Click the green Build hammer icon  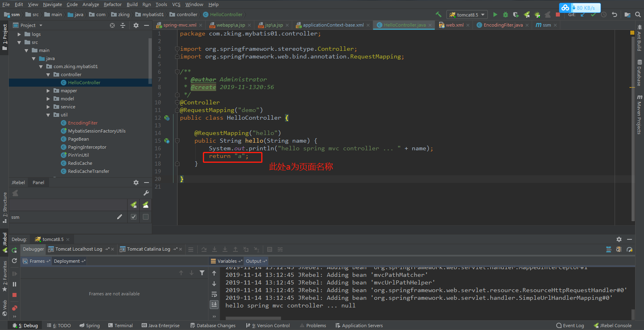pos(438,15)
